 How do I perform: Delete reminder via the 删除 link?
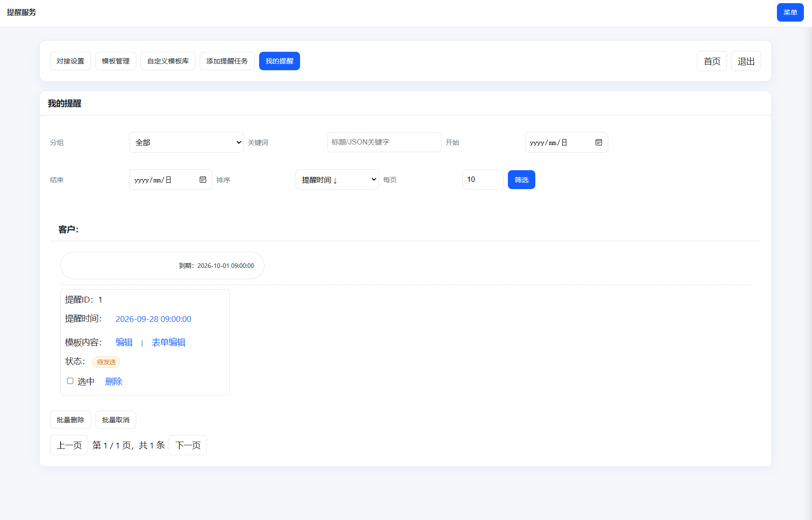click(113, 381)
